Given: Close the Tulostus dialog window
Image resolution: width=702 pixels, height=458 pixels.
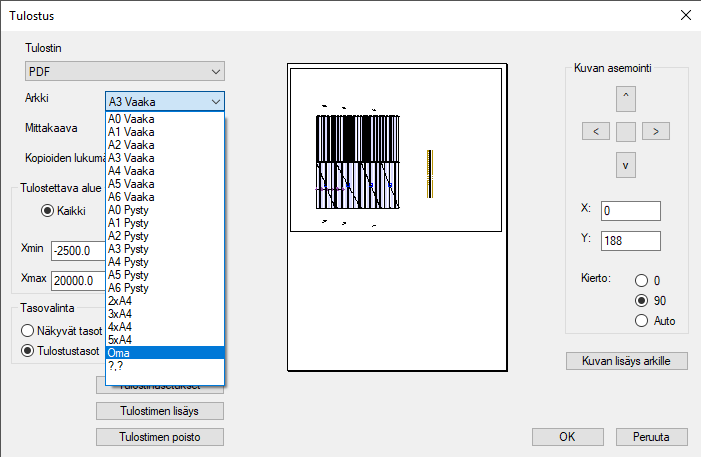Looking at the screenshot, I should [685, 14].
